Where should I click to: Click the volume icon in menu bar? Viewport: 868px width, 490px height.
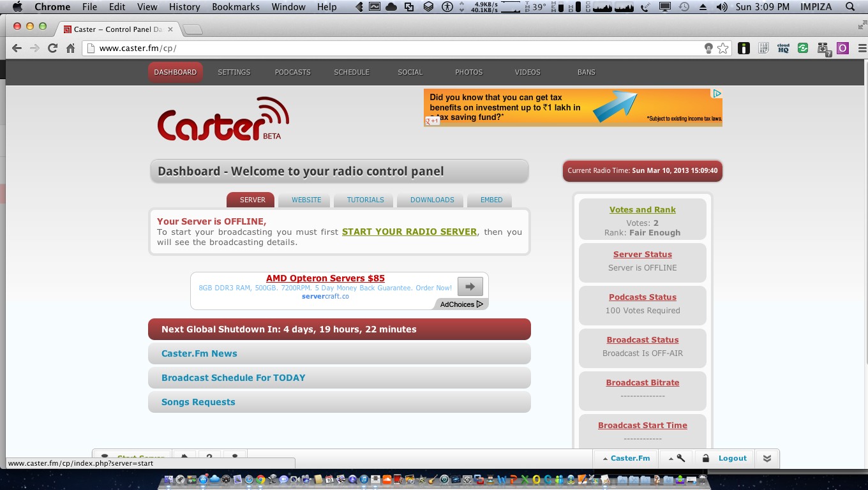(722, 7)
